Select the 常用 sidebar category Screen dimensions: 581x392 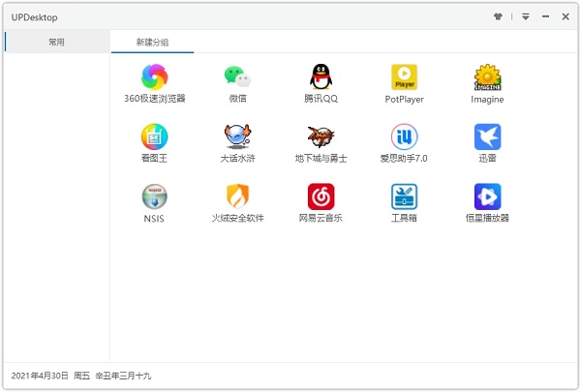click(x=57, y=42)
